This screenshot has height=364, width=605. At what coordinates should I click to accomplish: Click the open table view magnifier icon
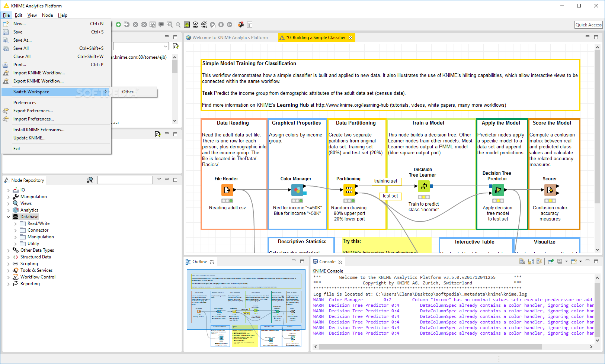click(170, 25)
